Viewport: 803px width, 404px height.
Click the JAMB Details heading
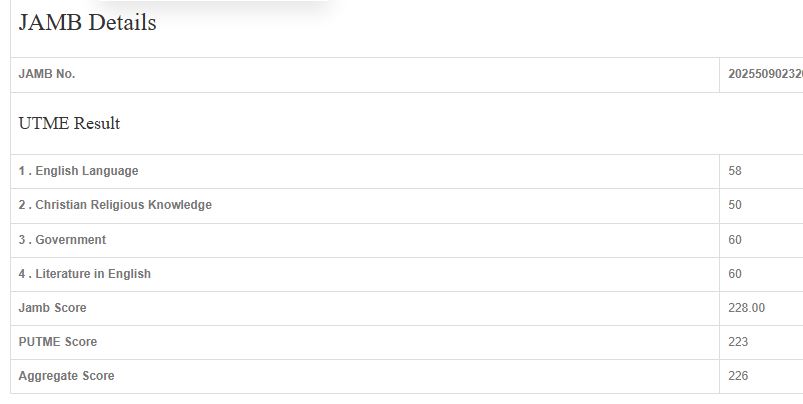click(88, 24)
